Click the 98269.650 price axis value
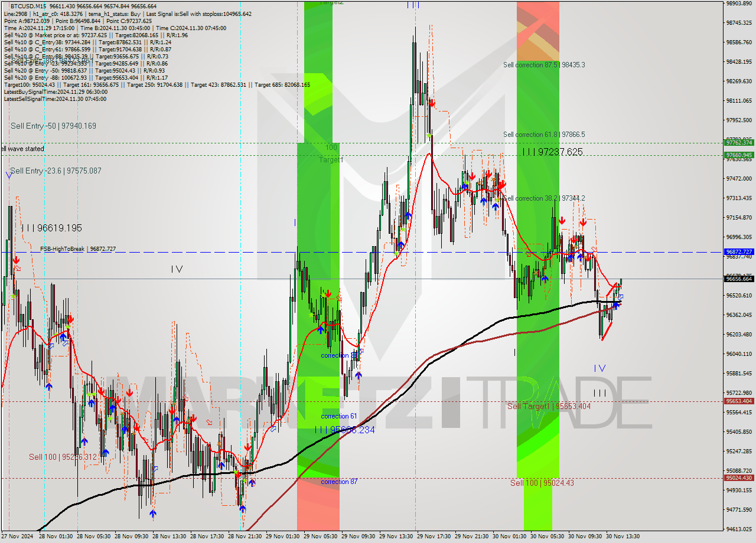 click(739, 81)
